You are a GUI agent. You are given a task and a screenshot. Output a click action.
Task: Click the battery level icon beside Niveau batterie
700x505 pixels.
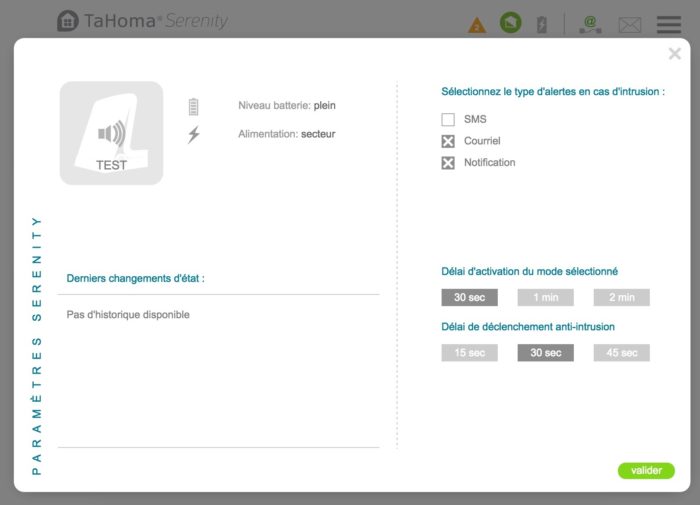coord(194,106)
